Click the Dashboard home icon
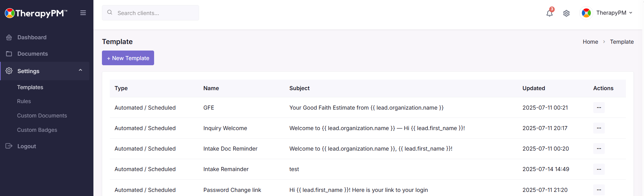This screenshot has width=644, height=196. pyautogui.click(x=9, y=38)
